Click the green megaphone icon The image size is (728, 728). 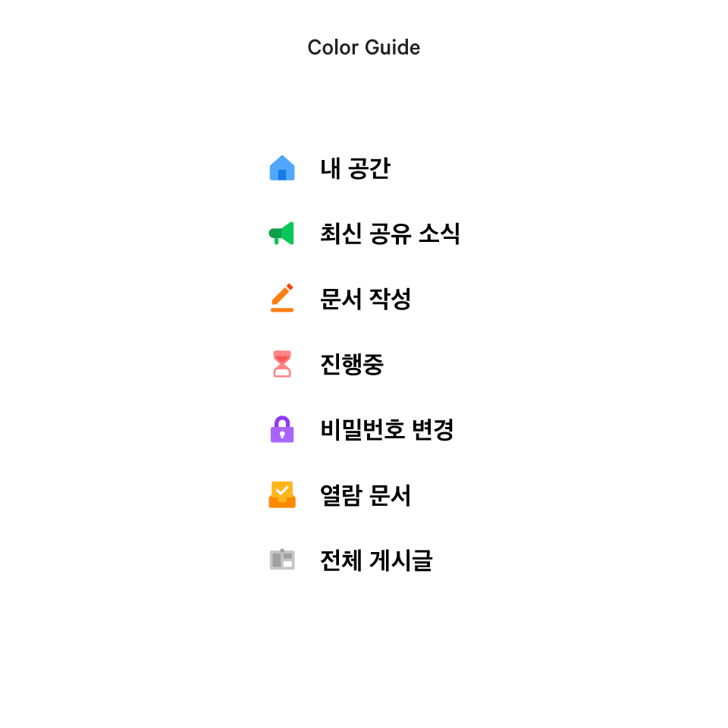point(281,234)
